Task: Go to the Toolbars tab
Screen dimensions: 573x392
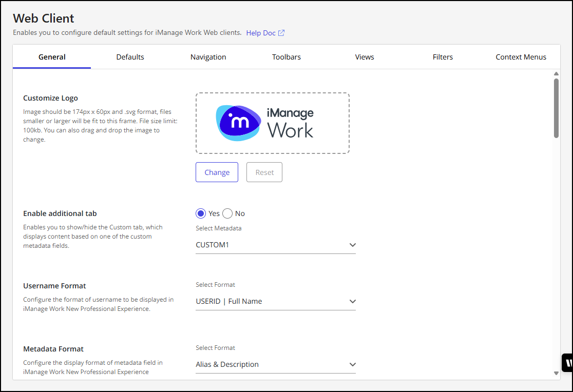Action: 286,57
